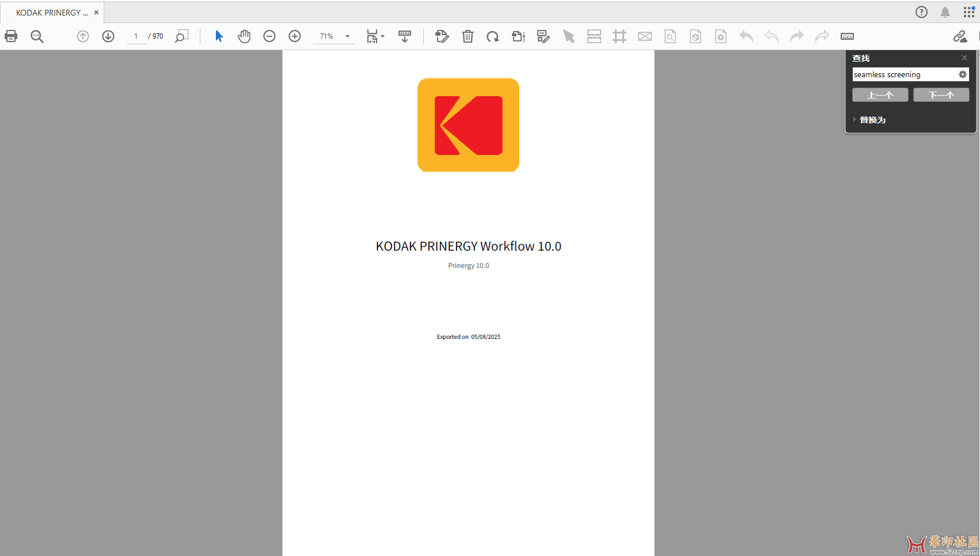
Task: Click the Exported on 05/08/2025 text
Action: coord(469,337)
